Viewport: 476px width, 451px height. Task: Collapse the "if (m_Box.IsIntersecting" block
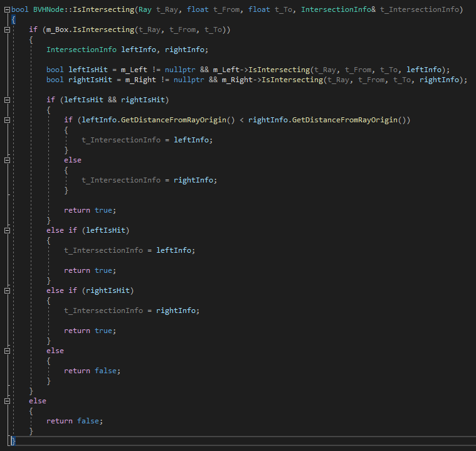[x=8, y=29]
